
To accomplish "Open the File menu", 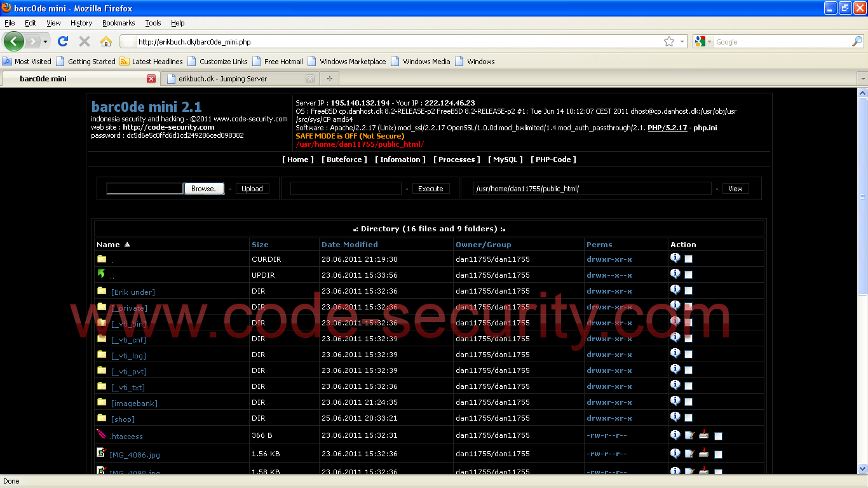I will 10,23.
